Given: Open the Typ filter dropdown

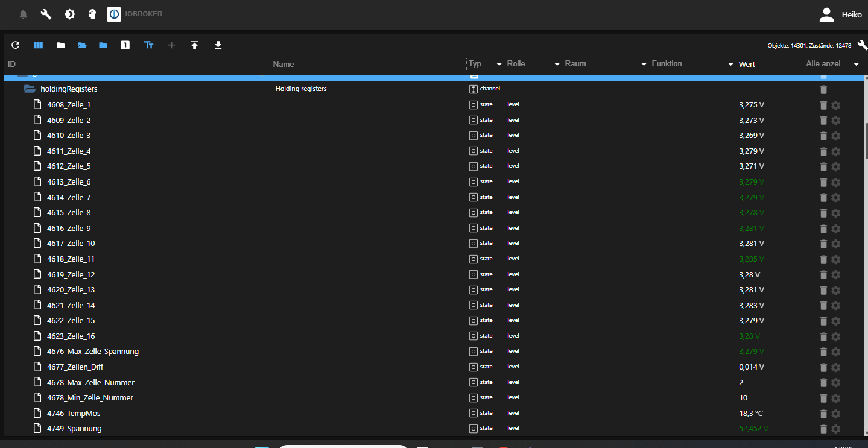Looking at the screenshot, I should coord(498,64).
